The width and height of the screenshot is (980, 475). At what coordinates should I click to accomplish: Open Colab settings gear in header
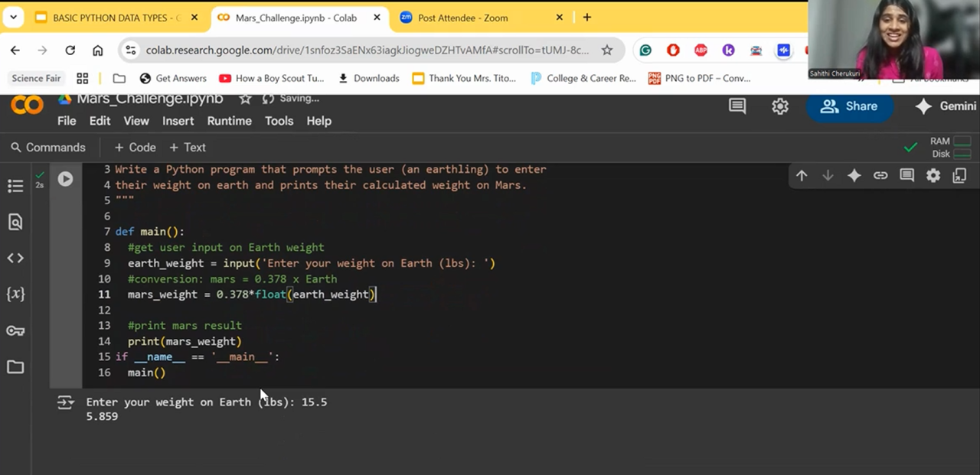(780, 106)
